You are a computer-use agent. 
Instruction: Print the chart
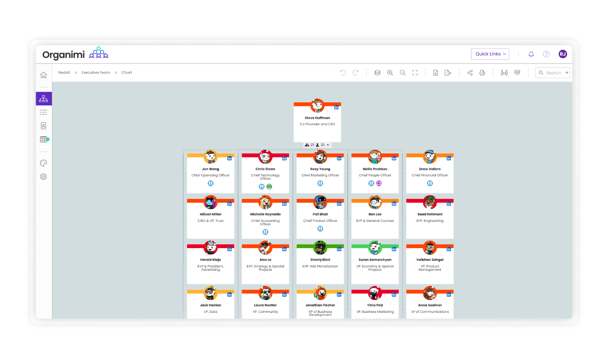click(482, 73)
